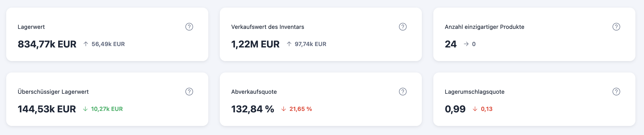Select the 144,53k EUR excess stock value
Image resolution: width=644 pixels, height=135 pixels.
[47, 109]
